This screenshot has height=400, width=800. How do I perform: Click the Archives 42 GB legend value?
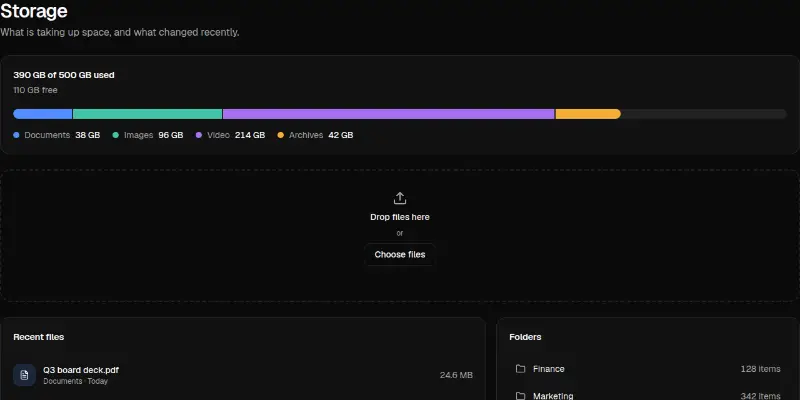pos(341,135)
